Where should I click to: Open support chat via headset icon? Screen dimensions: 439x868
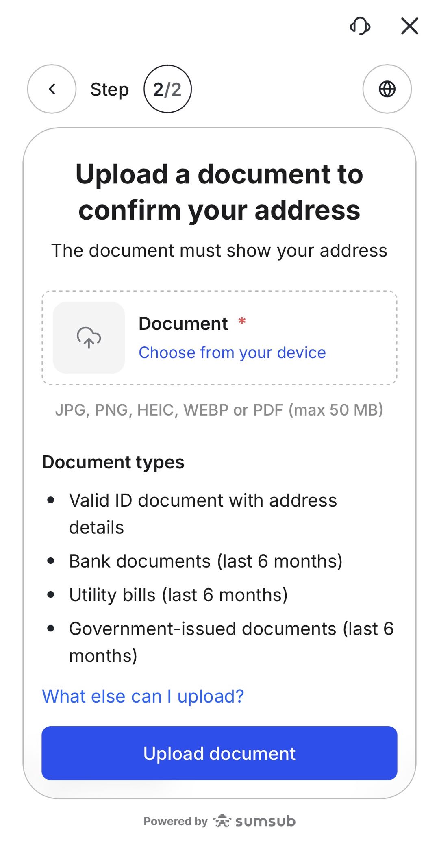tap(360, 26)
